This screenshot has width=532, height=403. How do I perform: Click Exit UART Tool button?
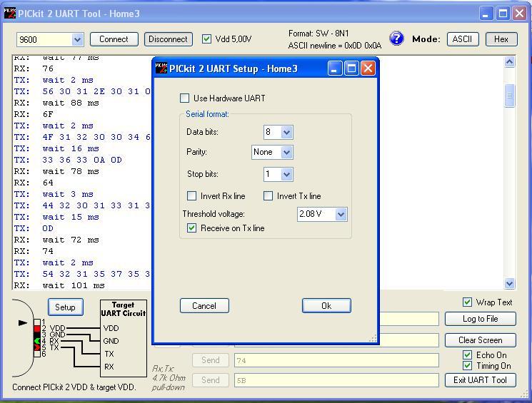[x=481, y=380]
